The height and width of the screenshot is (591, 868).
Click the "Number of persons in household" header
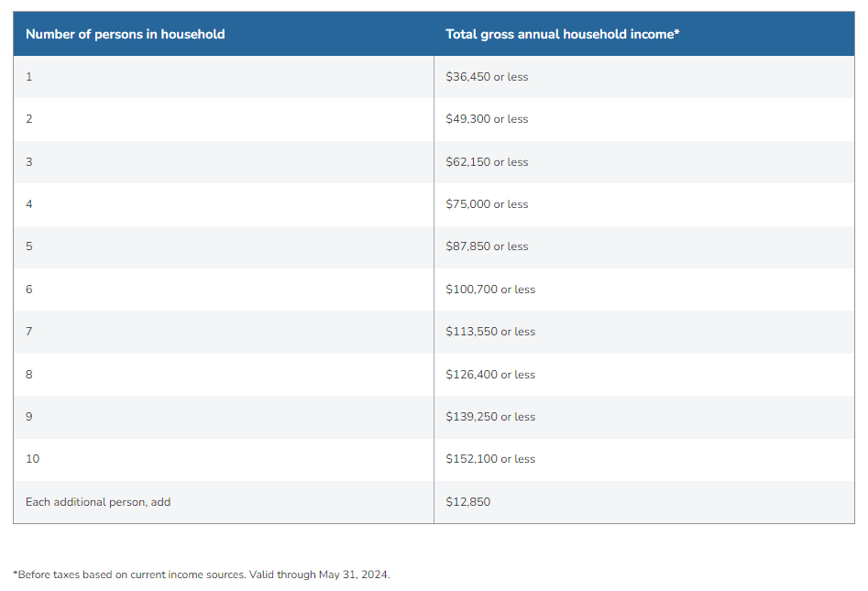tap(126, 34)
